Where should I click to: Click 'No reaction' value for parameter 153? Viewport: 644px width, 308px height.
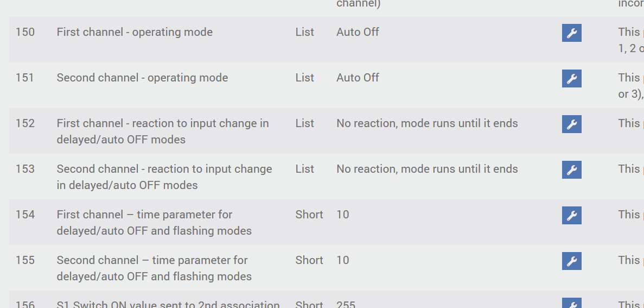point(427,169)
